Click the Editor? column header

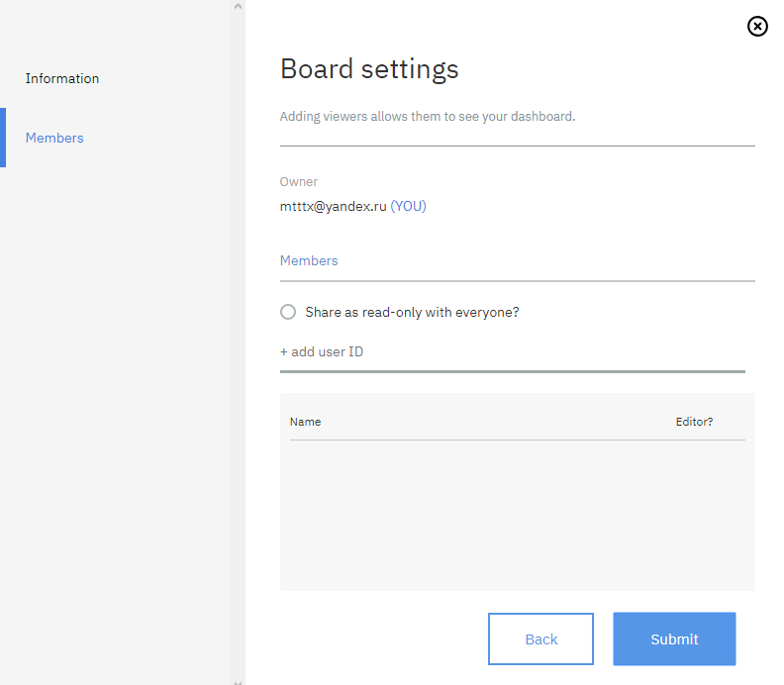tap(694, 422)
